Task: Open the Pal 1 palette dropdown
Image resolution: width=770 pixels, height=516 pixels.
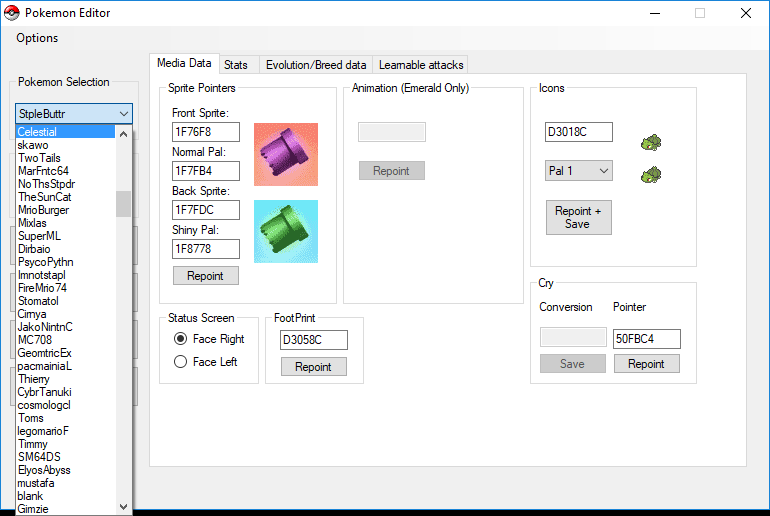Action: [578, 171]
